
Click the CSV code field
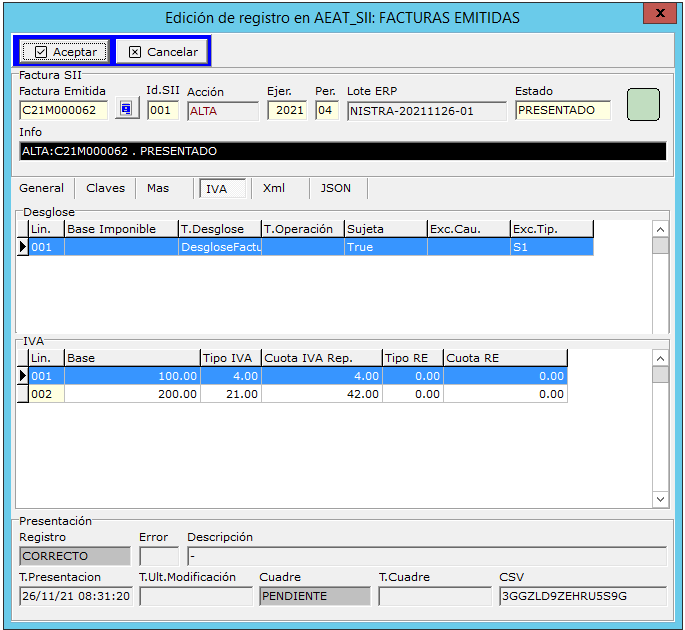(582, 596)
